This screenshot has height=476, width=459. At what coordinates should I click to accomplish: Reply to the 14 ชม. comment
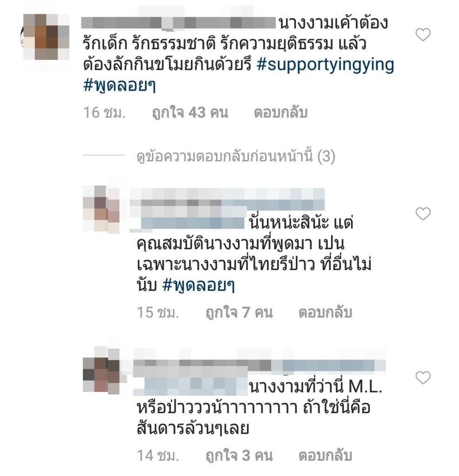tap(326, 456)
